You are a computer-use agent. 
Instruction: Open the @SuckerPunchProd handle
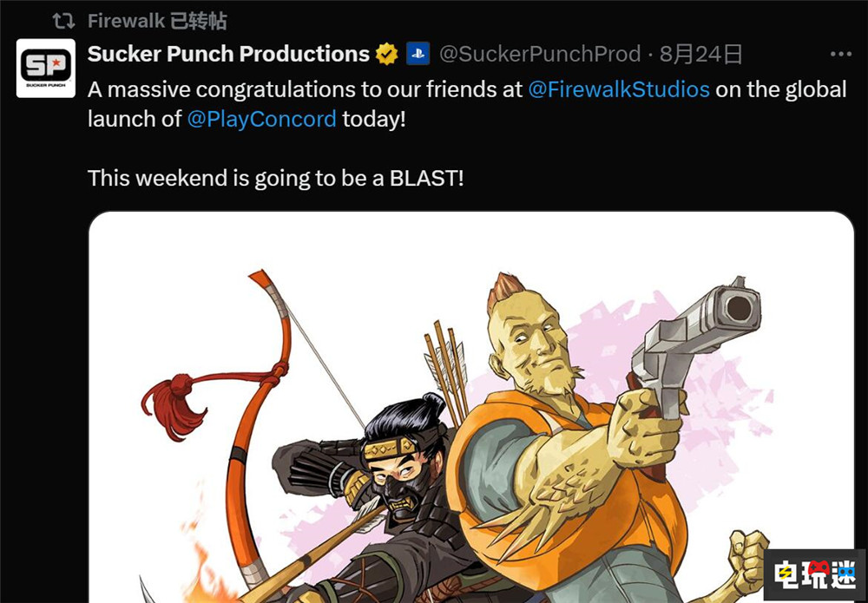(x=540, y=54)
